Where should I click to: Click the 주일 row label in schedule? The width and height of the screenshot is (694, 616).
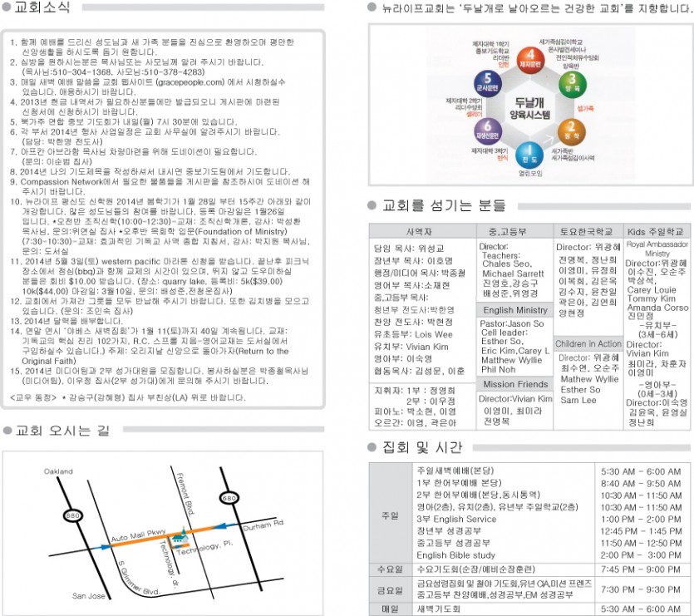coord(390,515)
